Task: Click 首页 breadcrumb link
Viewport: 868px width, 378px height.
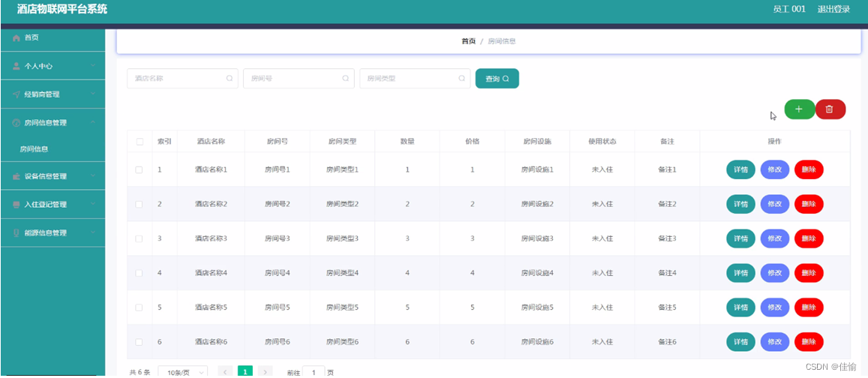Action: tap(468, 41)
